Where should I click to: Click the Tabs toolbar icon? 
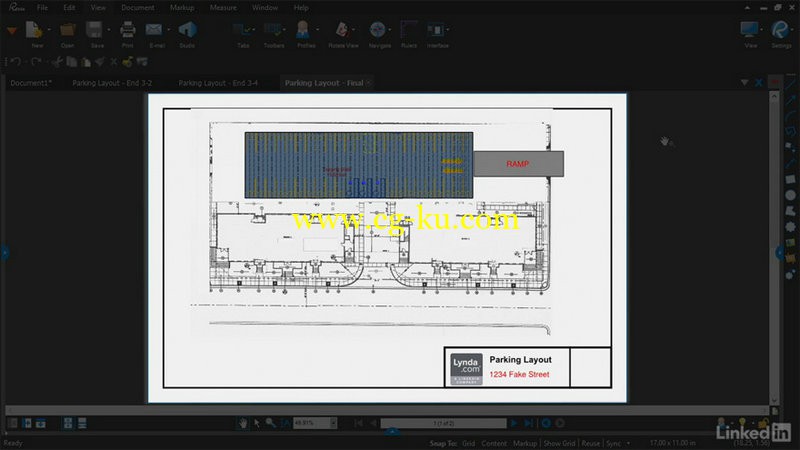(x=241, y=30)
